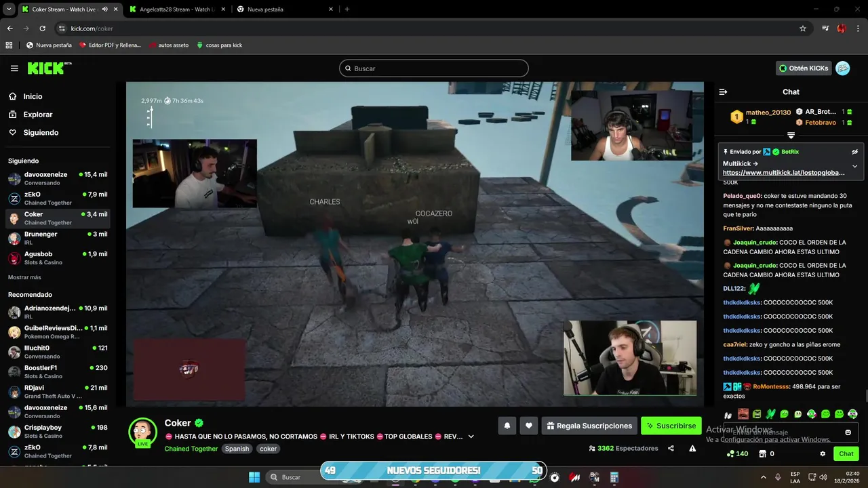Image resolution: width=868 pixels, height=488 pixels.
Task: Show hidden system tray icons
Action: pyautogui.click(x=763, y=477)
